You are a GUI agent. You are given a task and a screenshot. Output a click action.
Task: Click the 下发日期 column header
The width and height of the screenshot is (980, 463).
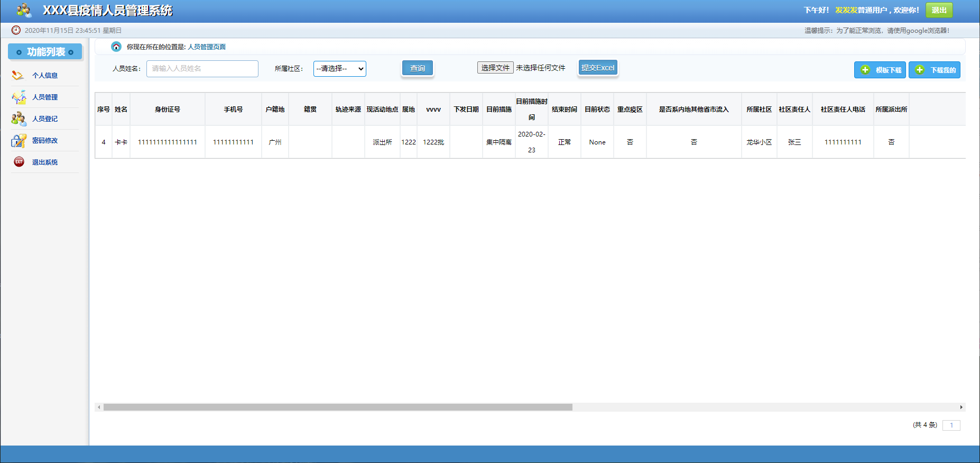click(466, 110)
